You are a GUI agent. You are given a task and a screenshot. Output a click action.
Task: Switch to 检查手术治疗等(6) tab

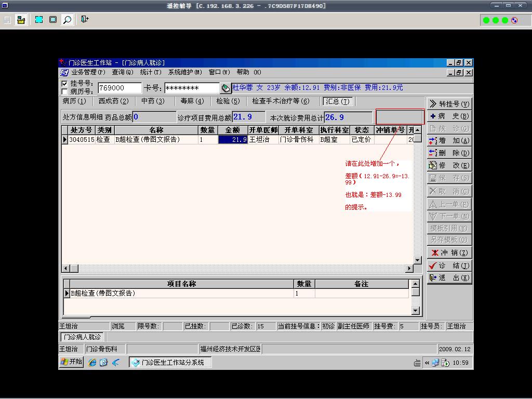(x=281, y=101)
